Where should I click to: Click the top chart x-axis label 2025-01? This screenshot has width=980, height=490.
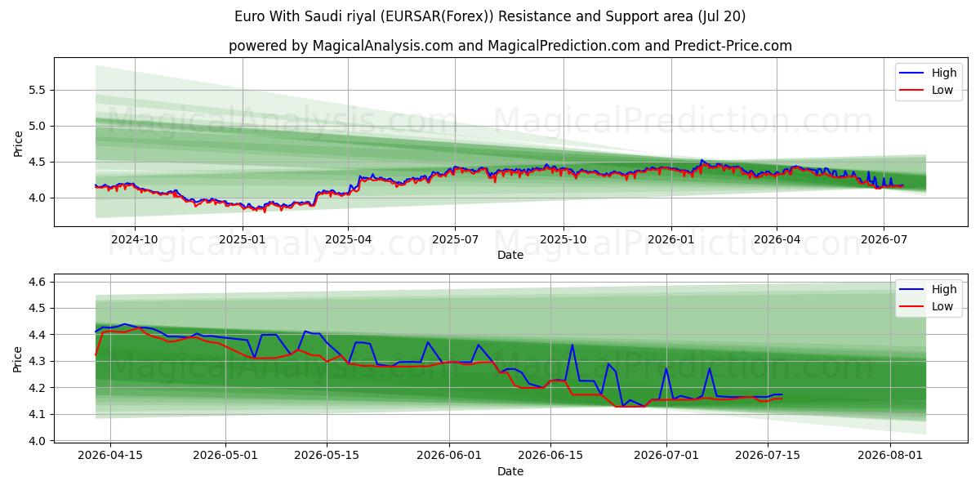tap(243, 240)
